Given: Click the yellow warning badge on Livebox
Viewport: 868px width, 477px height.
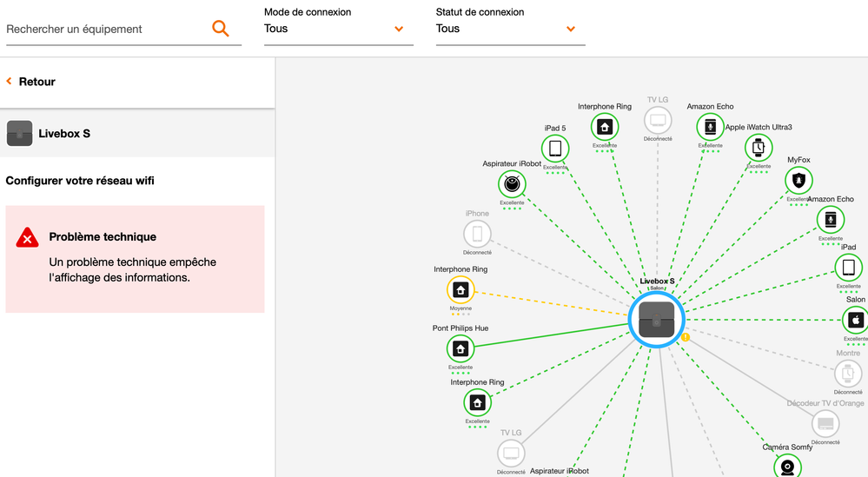Looking at the screenshot, I should point(685,337).
